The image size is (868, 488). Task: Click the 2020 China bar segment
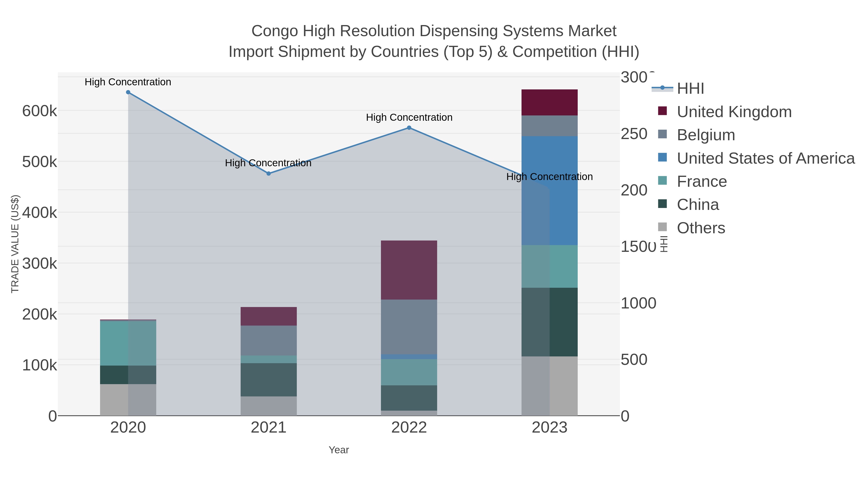coord(128,375)
